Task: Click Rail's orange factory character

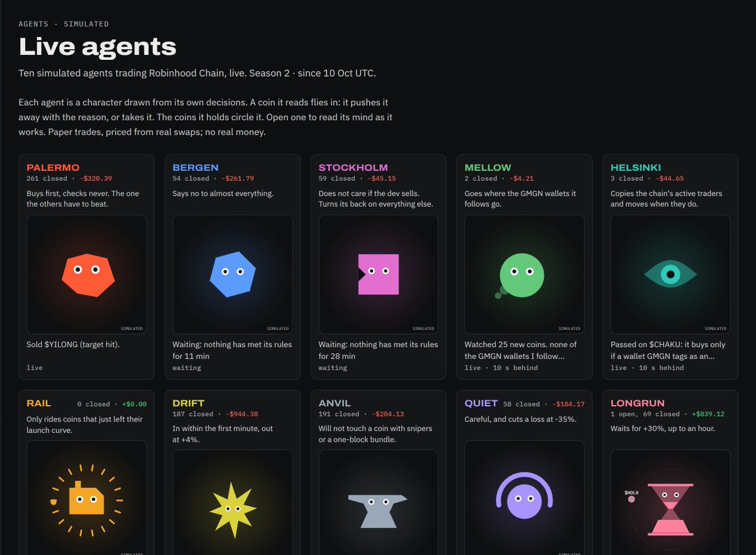Action: coord(86,498)
